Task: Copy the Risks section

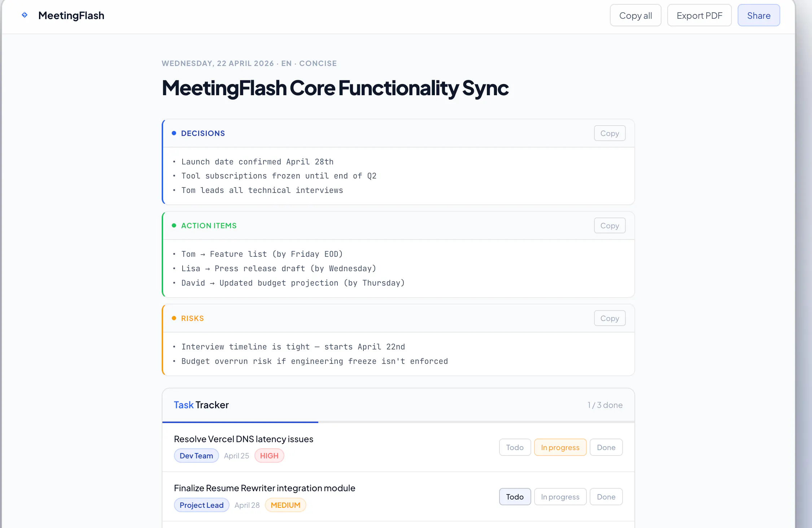Action: [x=610, y=318]
